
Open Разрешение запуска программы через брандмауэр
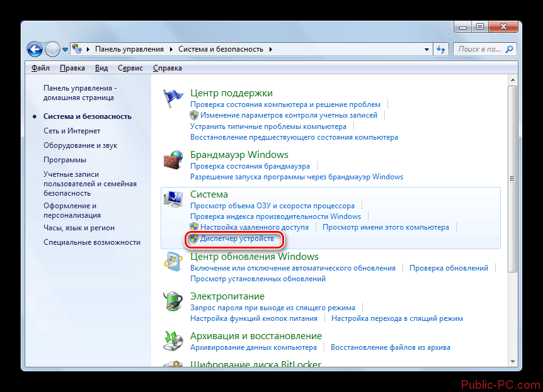pos(297,177)
